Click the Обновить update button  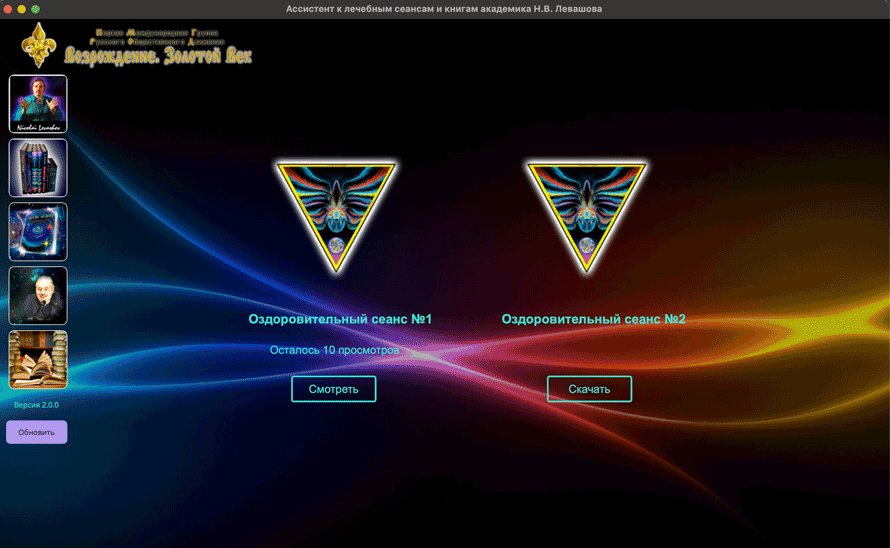tap(37, 432)
